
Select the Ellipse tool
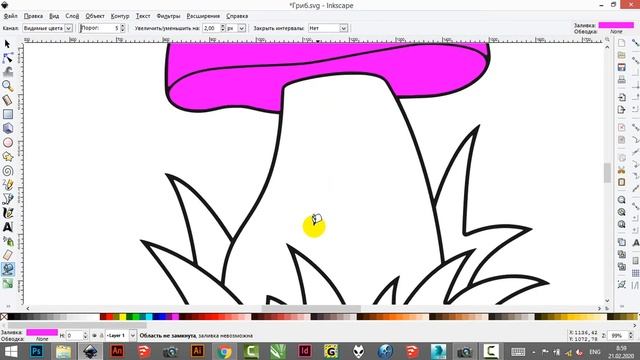(7, 142)
